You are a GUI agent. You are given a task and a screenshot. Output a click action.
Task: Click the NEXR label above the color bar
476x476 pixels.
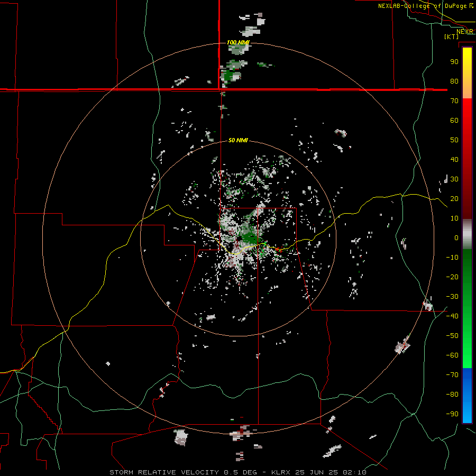click(x=465, y=32)
